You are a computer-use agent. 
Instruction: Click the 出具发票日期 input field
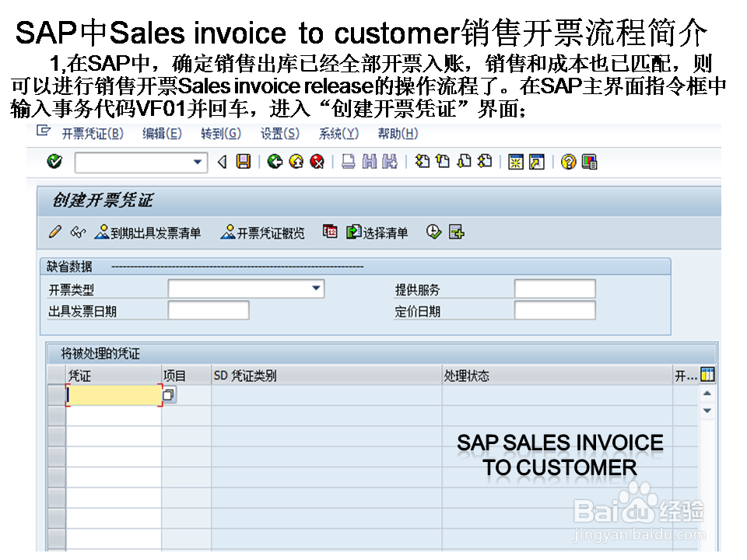(209, 310)
